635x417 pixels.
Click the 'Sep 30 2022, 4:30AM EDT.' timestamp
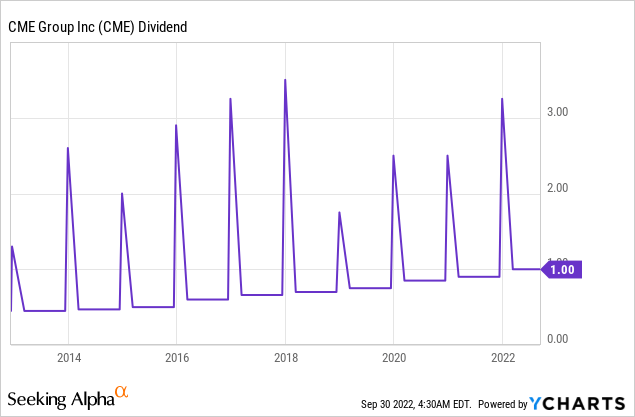(416, 404)
